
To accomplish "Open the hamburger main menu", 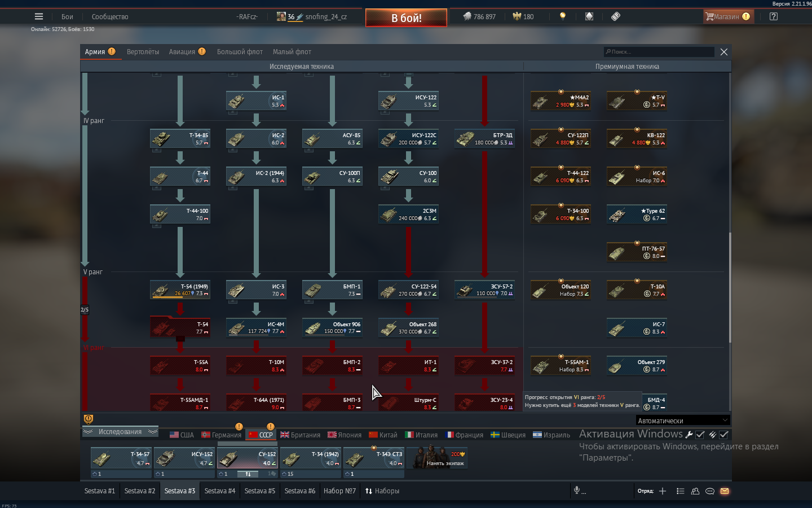I will pyautogui.click(x=38, y=16).
